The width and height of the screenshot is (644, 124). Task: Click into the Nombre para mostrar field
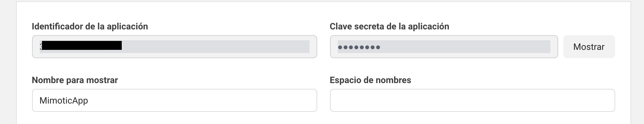coord(175,100)
